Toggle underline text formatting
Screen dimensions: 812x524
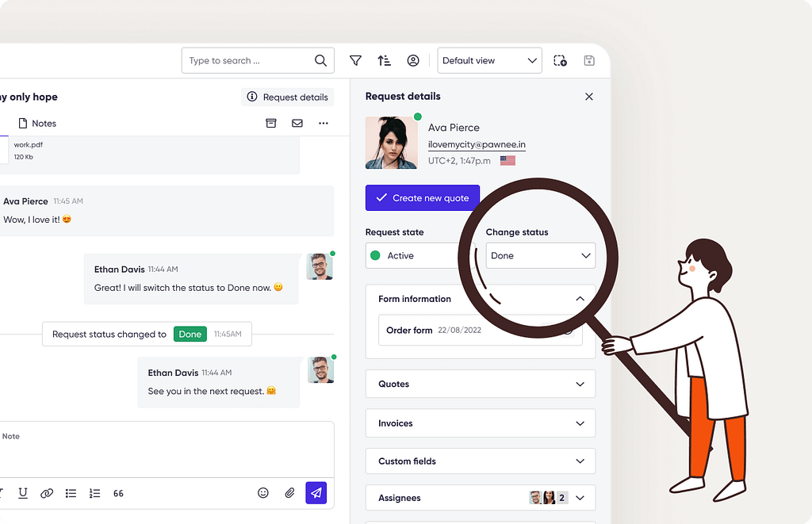[23, 493]
